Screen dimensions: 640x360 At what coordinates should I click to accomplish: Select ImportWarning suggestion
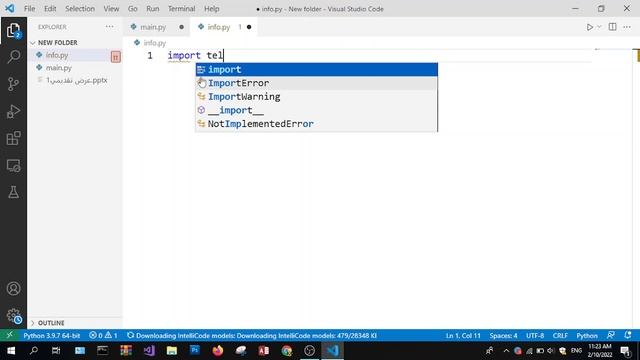coord(316,97)
